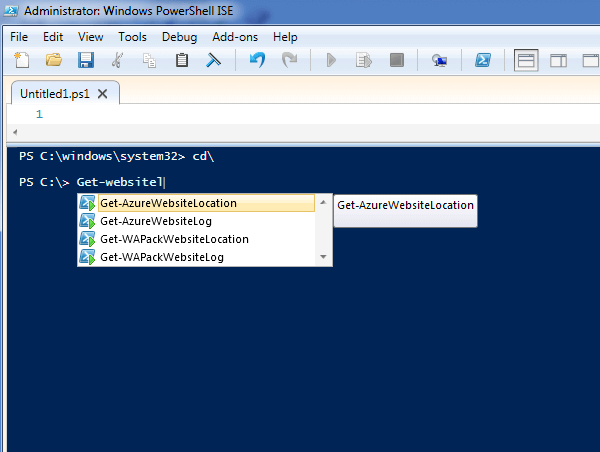Click the suggestion list scroll down arrow

coord(323,257)
